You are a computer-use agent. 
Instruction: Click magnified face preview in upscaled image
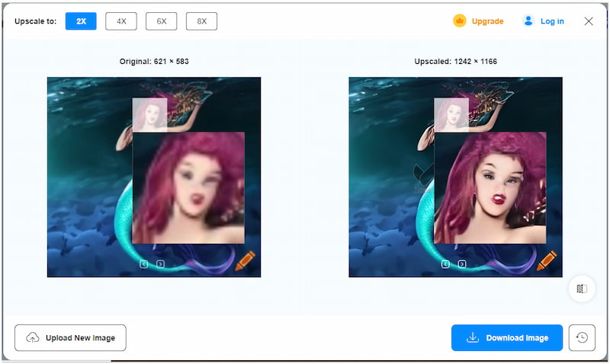[x=490, y=188]
